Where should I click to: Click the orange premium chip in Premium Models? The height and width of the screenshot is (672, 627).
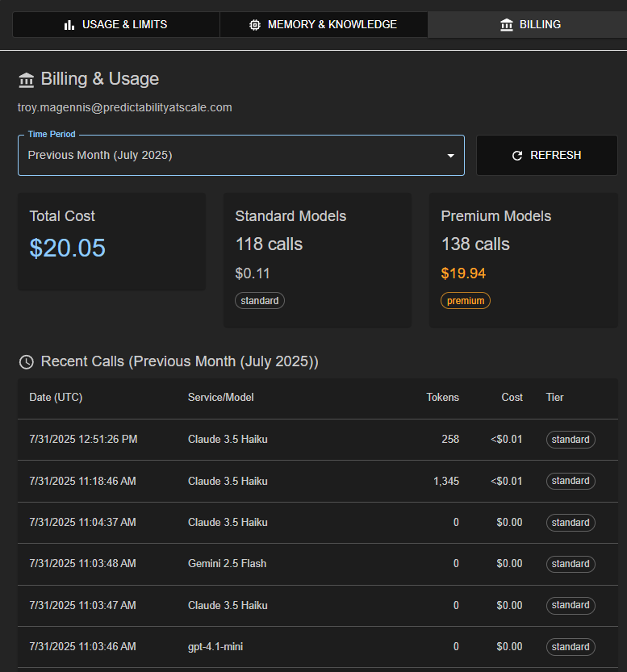466,301
